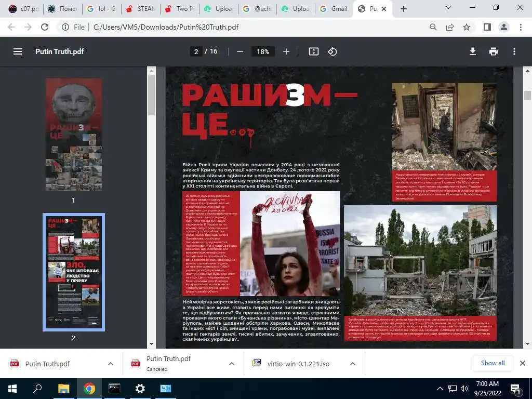532x399 pixels.
Task: Open Settings gear in taskbar
Action: [x=140, y=389]
